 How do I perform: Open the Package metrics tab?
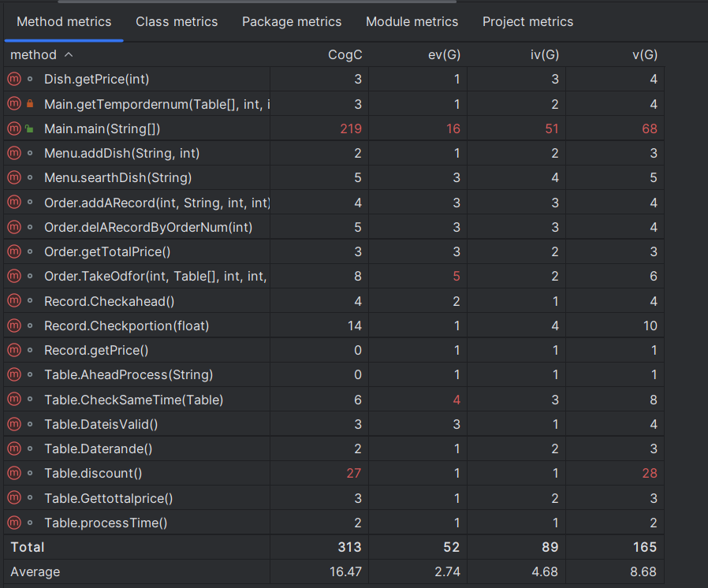292,21
